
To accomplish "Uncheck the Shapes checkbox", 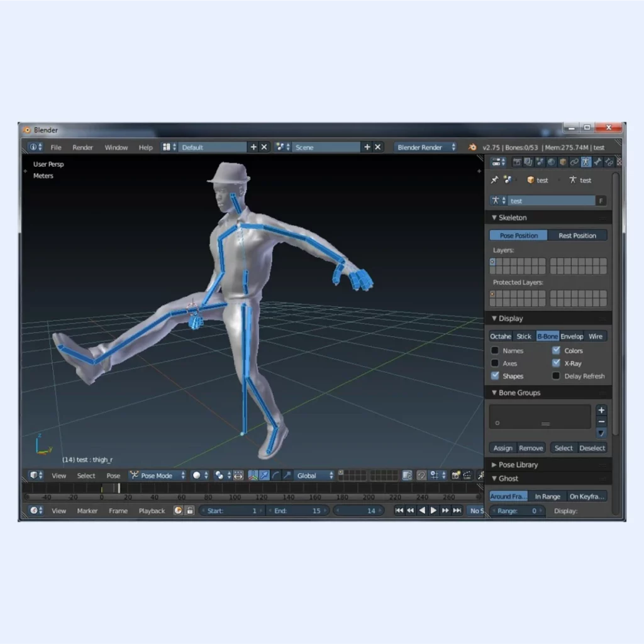I will tap(495, 375).
